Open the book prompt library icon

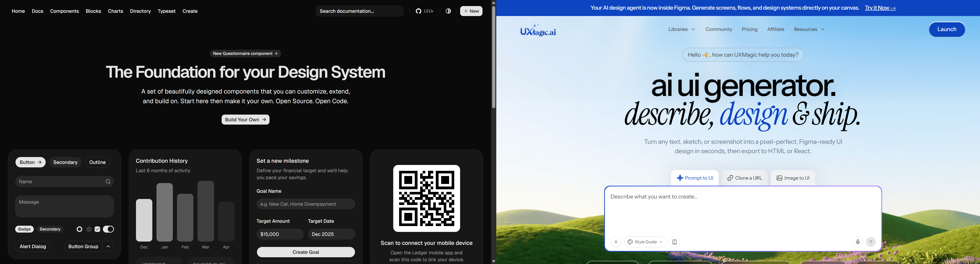coord(674,242)
